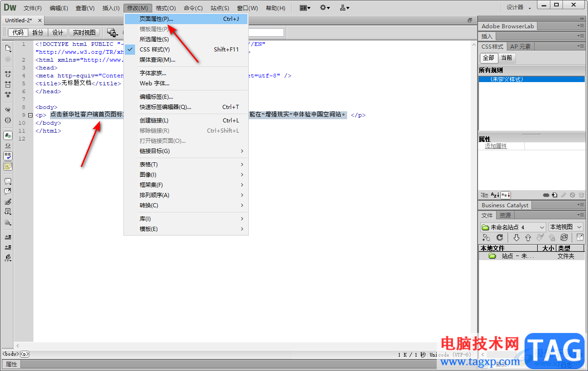Open layout dropdown in application bar
This screenshot has width=588, height=371.
pos(305,8)
